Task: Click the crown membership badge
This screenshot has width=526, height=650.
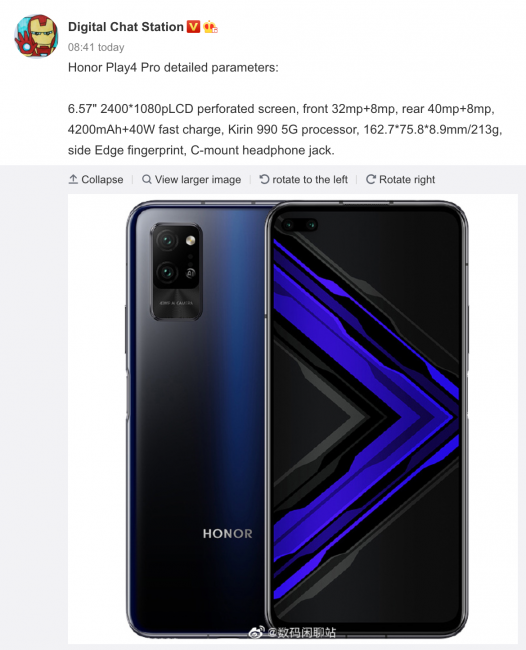Action: 211,27
